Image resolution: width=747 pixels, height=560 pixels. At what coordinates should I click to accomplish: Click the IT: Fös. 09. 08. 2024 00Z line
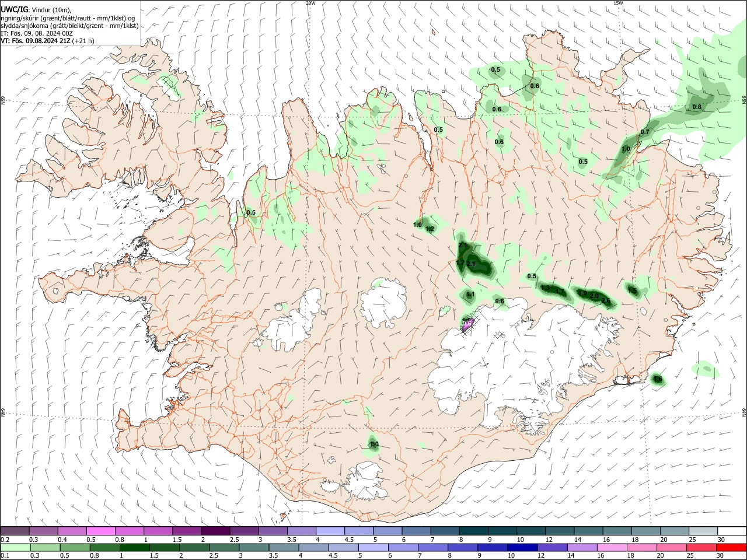pos(37,33)
